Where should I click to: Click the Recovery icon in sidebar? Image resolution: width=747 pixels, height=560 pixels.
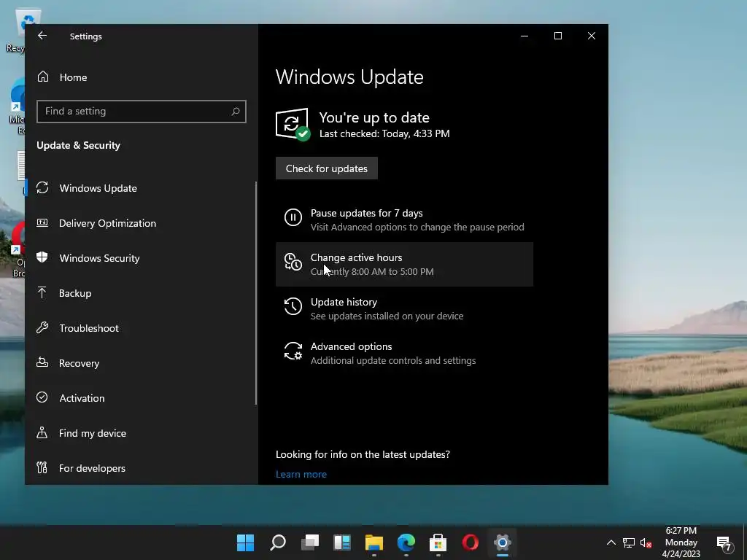pyautogui.click(x=42, y=362)
